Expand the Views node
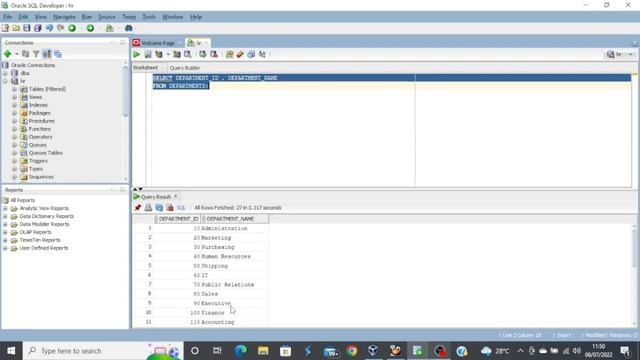Viewport: 640px width, 360px height. (x=15, y=97)
